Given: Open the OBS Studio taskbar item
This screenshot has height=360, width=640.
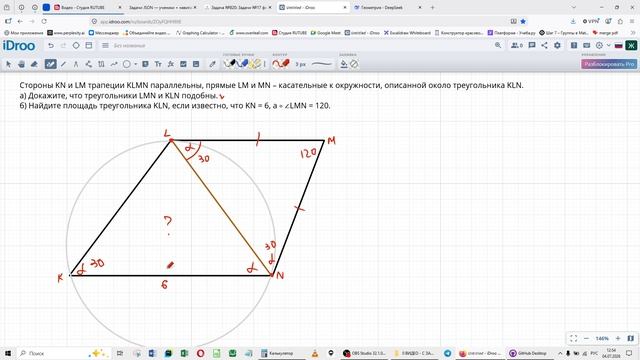Looking at the screenshot, I should pyautogui.click(x=364, y=353).
